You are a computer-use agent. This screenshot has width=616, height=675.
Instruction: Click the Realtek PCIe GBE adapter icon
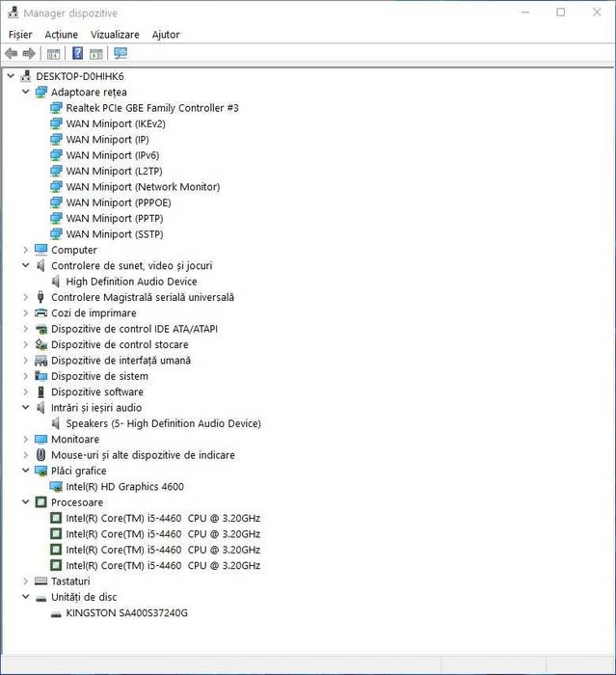pyautogui.click(x=56, y=108)
